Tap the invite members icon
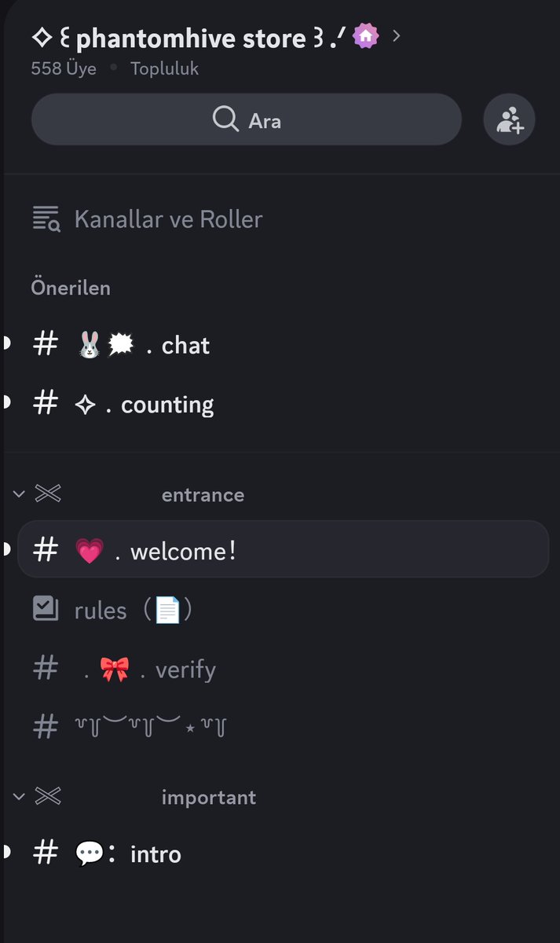The width and height of the screenshot is (560, 943). click(509, 120)
